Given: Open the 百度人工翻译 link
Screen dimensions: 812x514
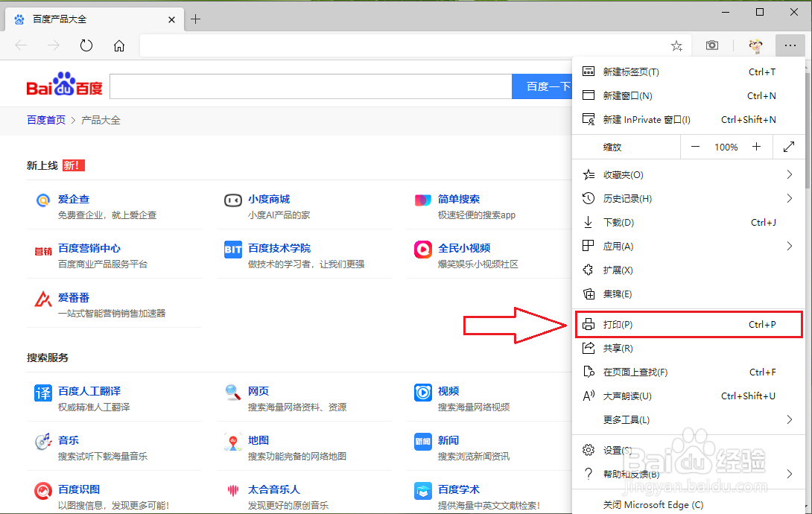Looking at the screenshot, I should pyautogui.click(x=89, y=391).
